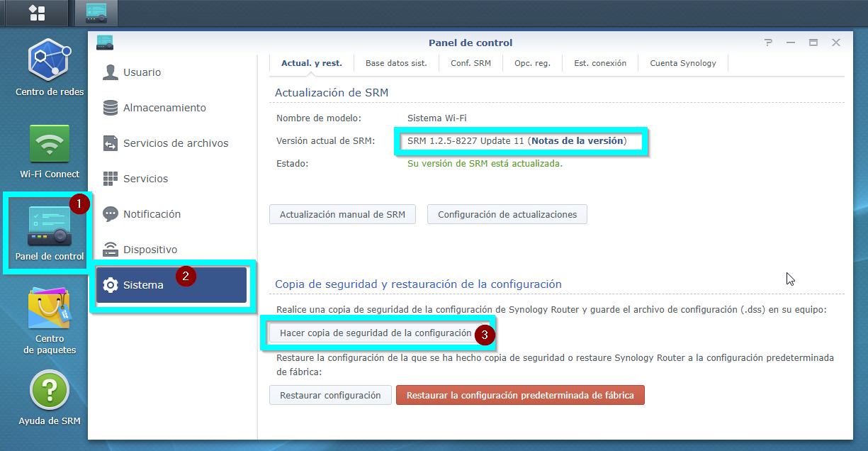Viewport: 868px width, 451px height.
Task: Switch to the Base datos sist. tab
Action: coord(396,63)
